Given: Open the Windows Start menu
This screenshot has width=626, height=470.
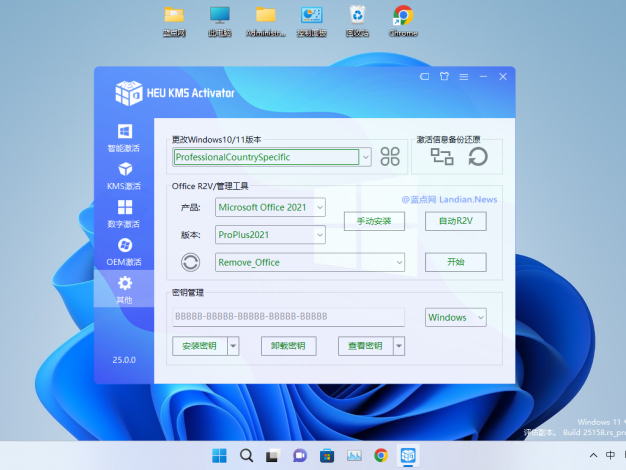Looking at the screenshot, I should pos(219,456).
